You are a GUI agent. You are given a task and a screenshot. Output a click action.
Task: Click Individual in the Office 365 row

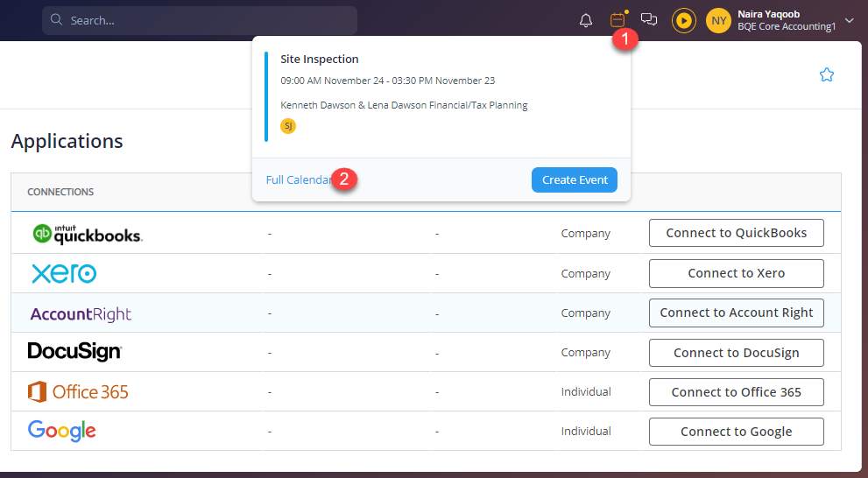[586, 391]
